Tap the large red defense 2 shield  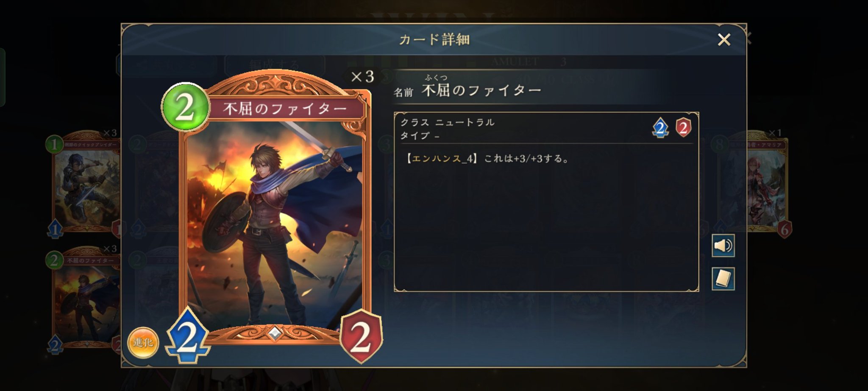tap(362, 337)
